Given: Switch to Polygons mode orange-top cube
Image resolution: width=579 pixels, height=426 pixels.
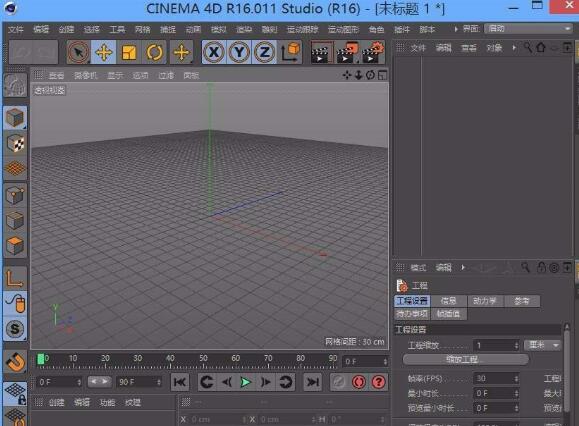Looking at the screenshot, I should pos(15,246).
